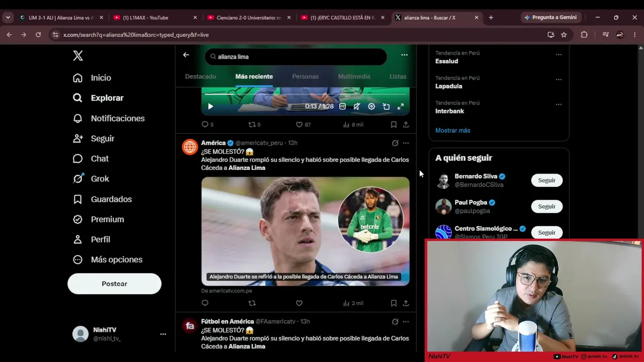This screenshot has height=362, width=644.
Task: Go back using the search page arrow
Action: 186,55
